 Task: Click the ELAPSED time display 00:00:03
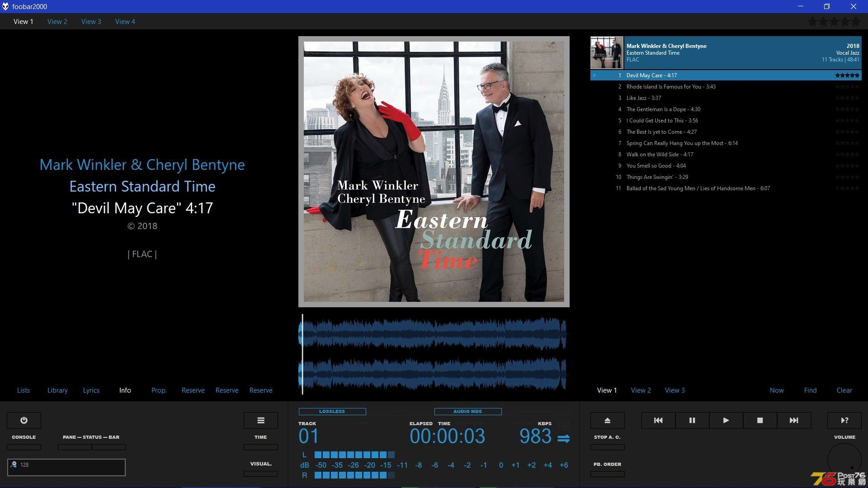tap(447, 436)
